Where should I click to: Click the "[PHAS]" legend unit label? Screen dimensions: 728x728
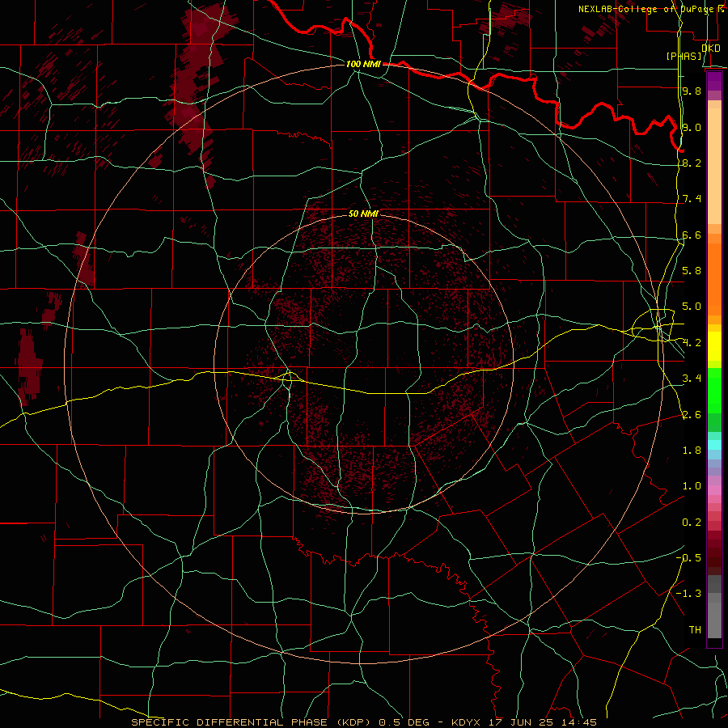tap(684, 56)
